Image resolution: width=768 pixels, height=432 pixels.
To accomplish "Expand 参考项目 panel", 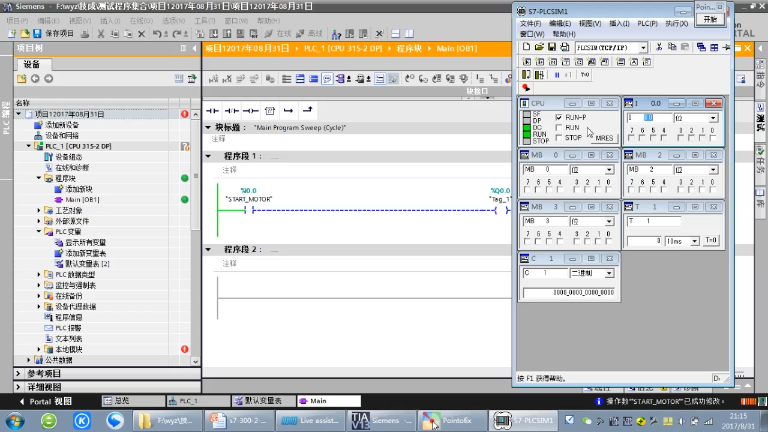I will click(19, 373).
